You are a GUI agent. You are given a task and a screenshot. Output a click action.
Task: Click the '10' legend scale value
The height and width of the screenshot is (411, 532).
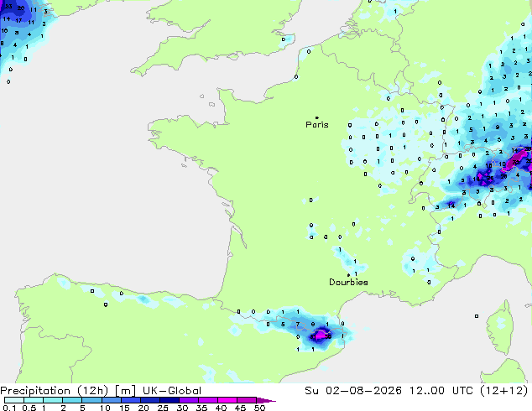(105, 408)
